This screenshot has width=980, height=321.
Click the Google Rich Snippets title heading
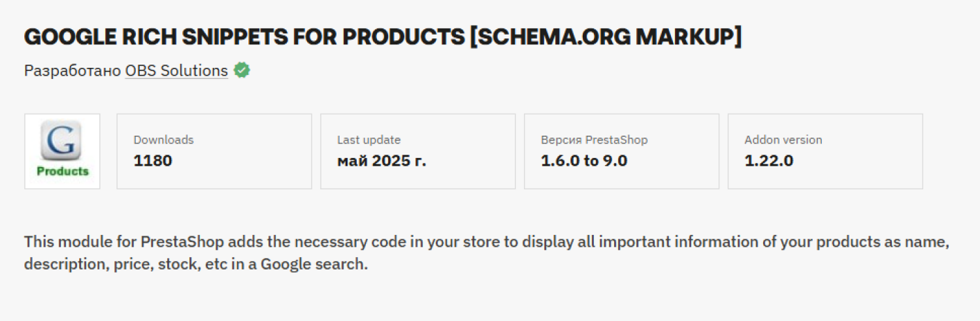tap(383, 37)
